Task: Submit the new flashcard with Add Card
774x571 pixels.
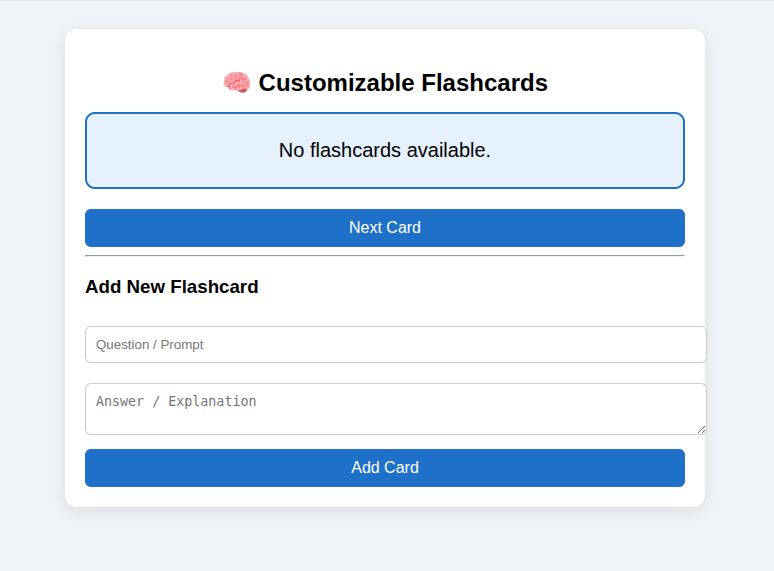Action: click(x=385, y=467)
